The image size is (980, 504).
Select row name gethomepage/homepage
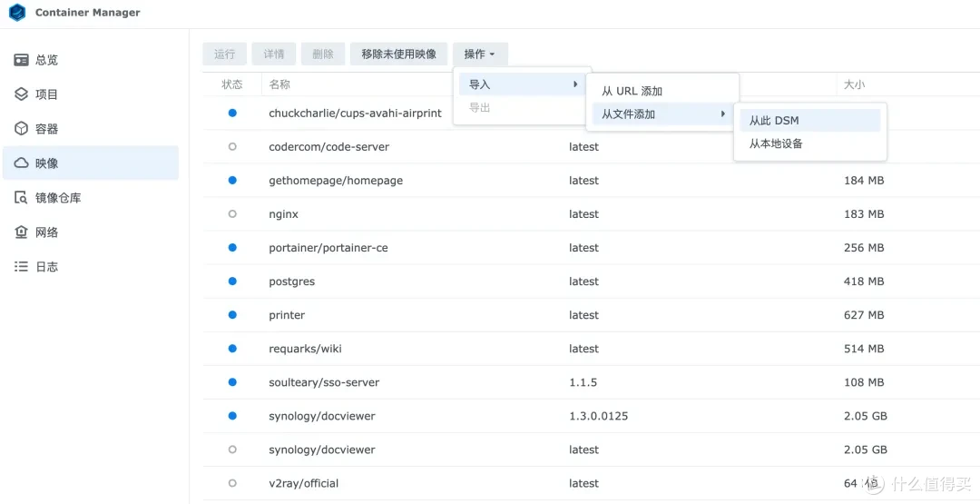pos(336,181)
